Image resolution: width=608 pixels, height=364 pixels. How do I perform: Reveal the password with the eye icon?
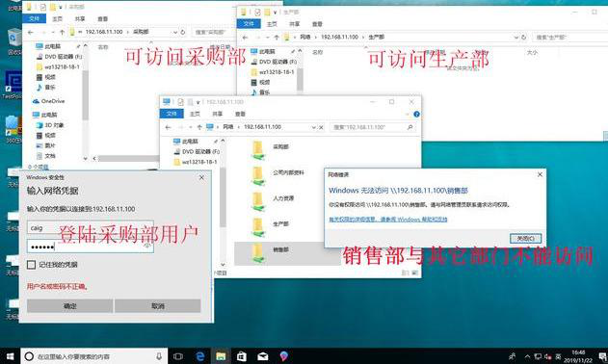pyautogui.click(x=147, y=247)
